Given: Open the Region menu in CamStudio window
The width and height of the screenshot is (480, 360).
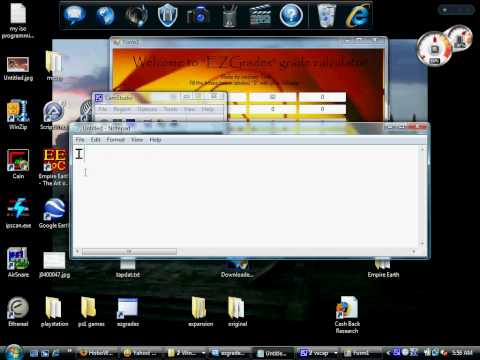Looking at the screenshot, I should pyautogui.click(x=122, y=109).
